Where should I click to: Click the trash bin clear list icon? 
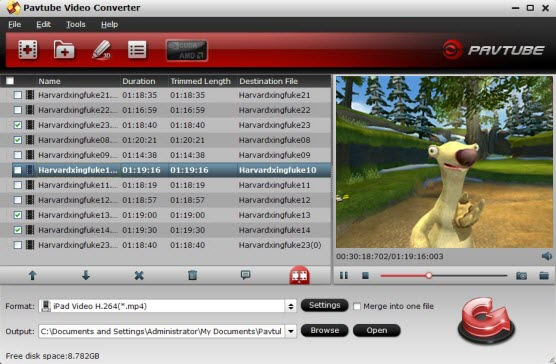tap(193, 275)
